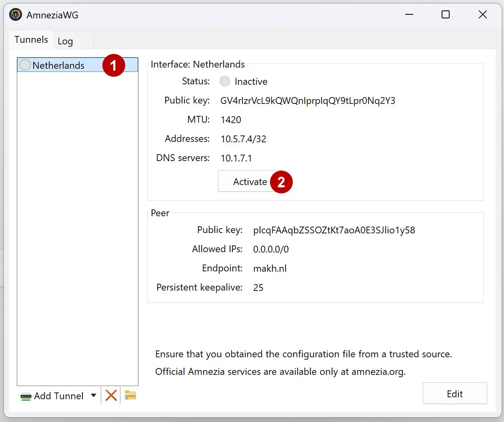The image size is (504, 422).
Task: Click the AmneziaWG logo in the title bar
Action: coord(15,14)
